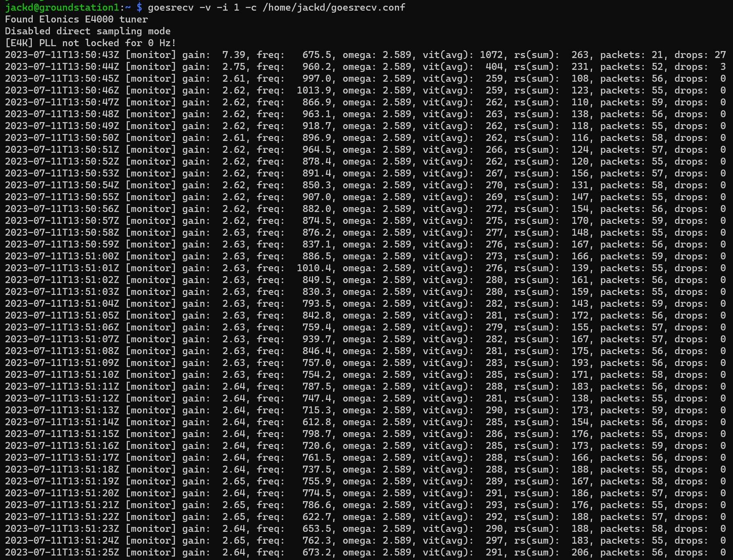Click rs(sum) value 263
This screenshot has width=733, height=560.
tap(580, 55)
